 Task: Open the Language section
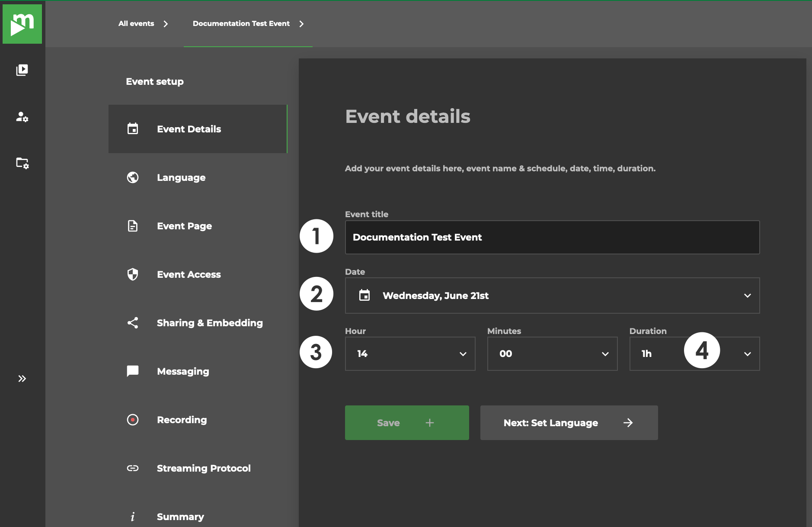click(198, 177)
